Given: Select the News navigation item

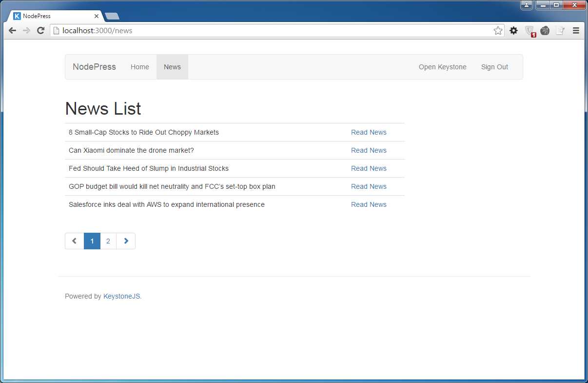Looking at the screenshot, I should [x=172, y=67].
